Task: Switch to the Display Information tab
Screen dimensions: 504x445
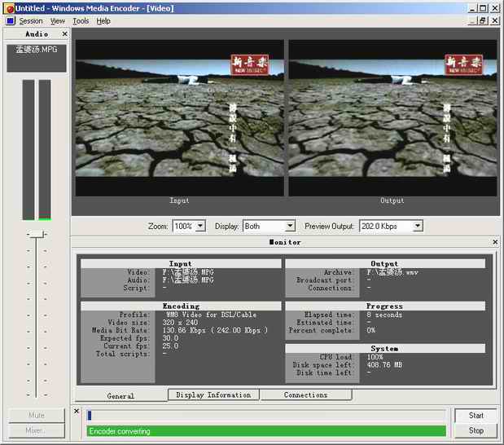Action: pyautogui.click(x=213, y=395)
